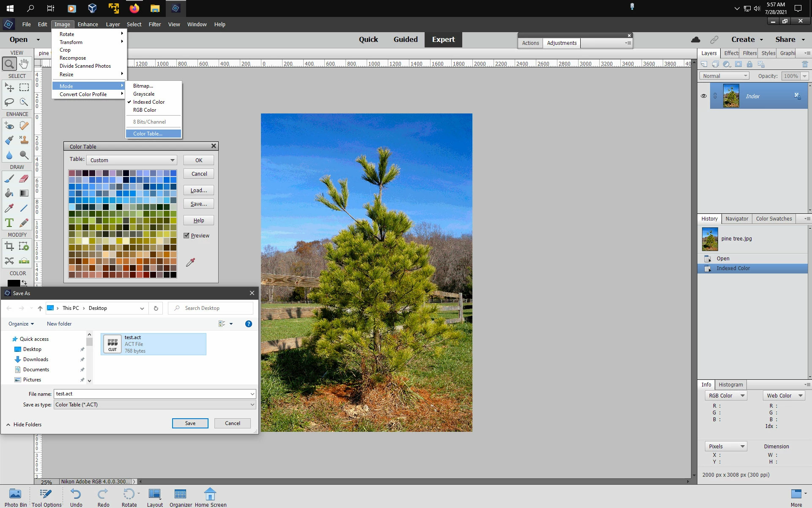
Task: Select the Paint Bucket tool
Action: (9, 193)
